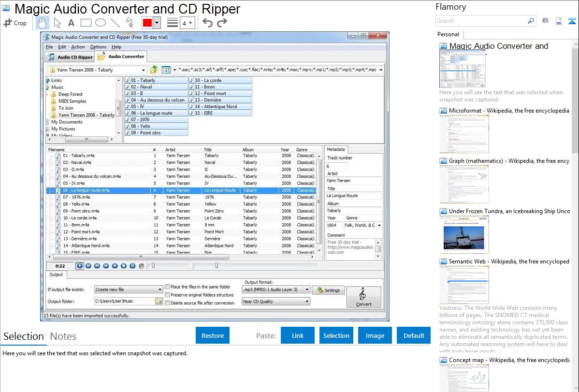Skip to the next track

click(115, 266)
